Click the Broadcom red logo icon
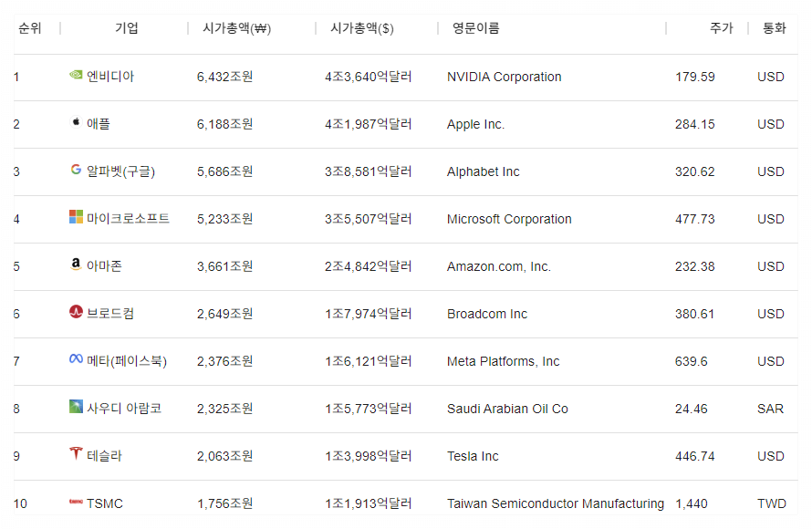The image size is (812, 529). click(76, 312)
